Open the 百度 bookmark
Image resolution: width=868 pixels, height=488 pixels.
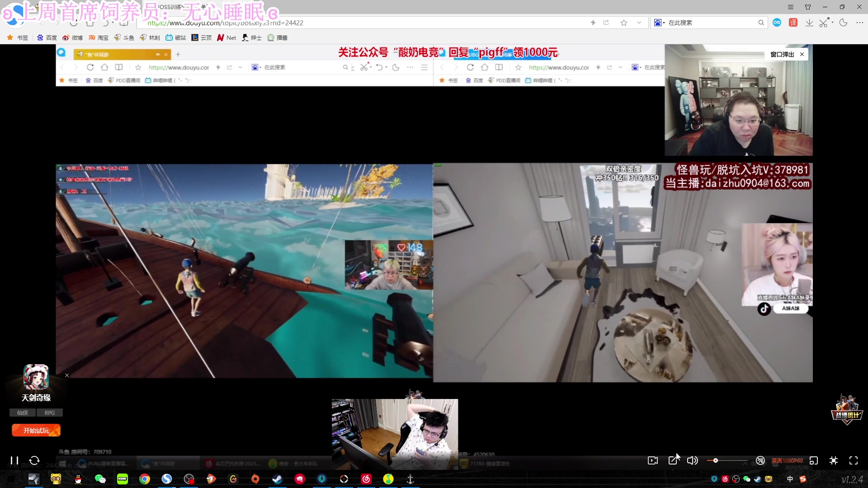(47, 38)
